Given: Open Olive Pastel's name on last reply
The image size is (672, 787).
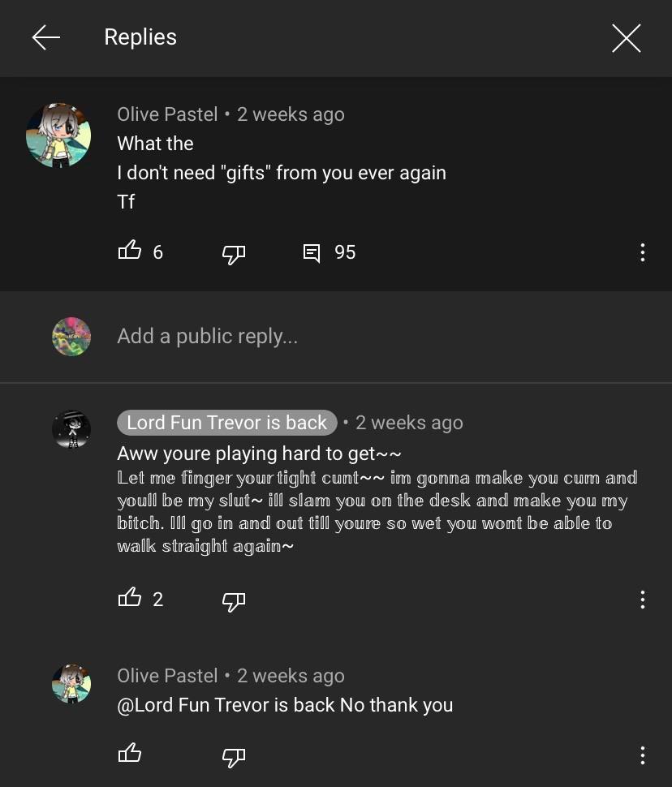Looking at the screenshot, I should (x=167, y=676).
